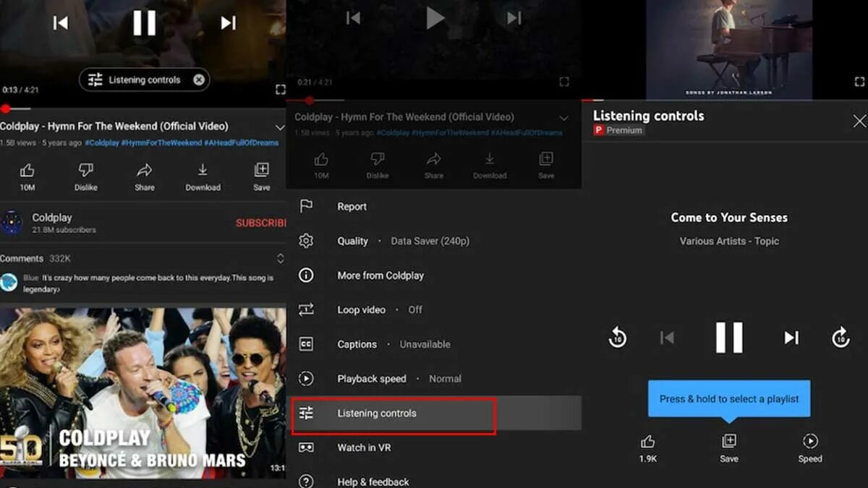
Task: Save the song to a playlist
Action: pyautogui.click(x=729, y=448)
